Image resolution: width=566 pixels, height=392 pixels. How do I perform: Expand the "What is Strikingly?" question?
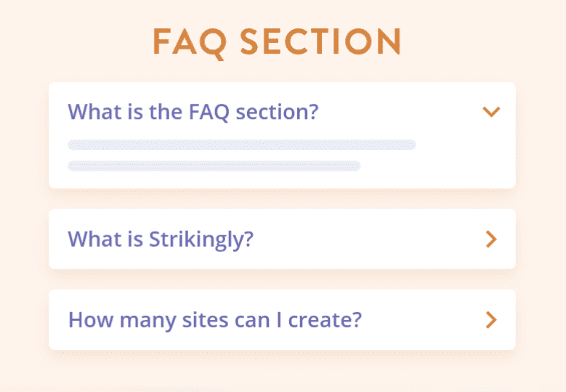[161, 239]
